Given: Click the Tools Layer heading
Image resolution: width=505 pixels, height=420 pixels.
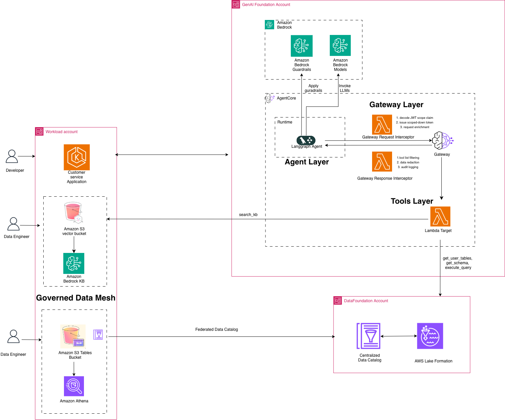Looking at the screenshot, I should (x=412, y=201).
